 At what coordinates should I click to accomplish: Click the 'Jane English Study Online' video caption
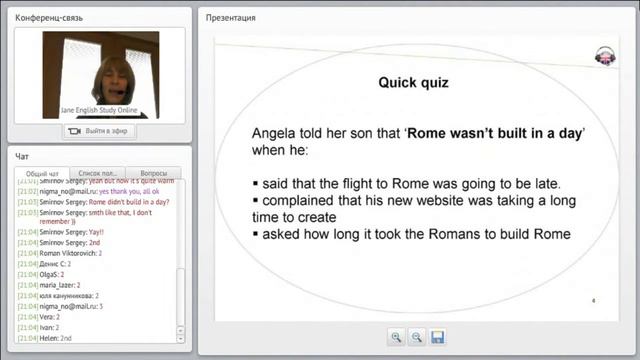click(99, 110)
